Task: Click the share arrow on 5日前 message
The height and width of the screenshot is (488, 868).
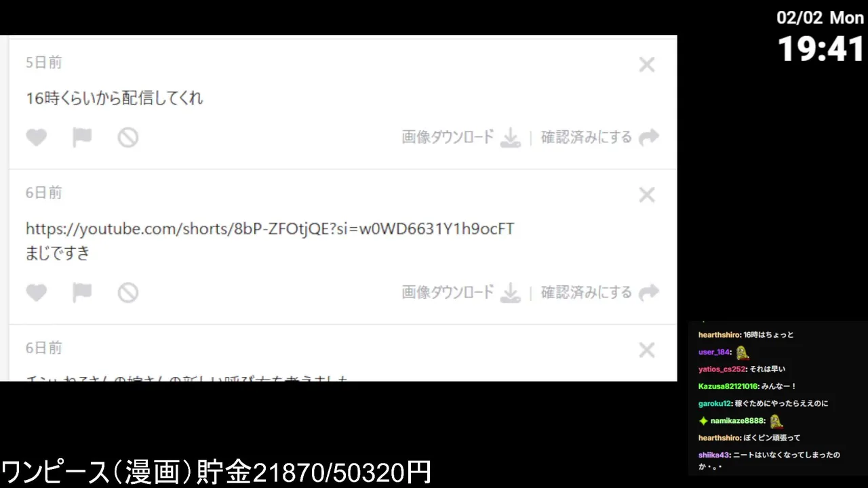Action: 649,138
